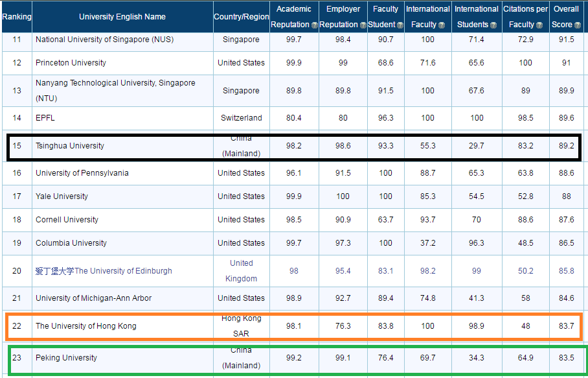588x378 pixels.
Task: Select the National University of Singapore (NUS) name
Action: pyautogui.click(x=105, y=40)
